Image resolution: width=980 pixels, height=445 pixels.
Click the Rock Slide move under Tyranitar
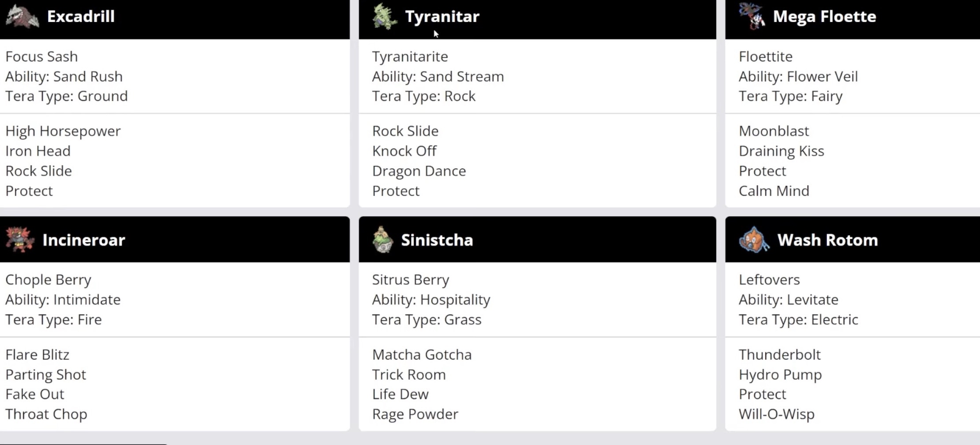tap(405, 131)
